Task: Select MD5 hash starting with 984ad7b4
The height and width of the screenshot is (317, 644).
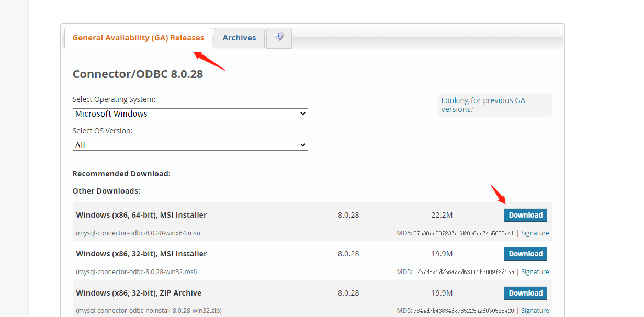Action: click(464, 311)
